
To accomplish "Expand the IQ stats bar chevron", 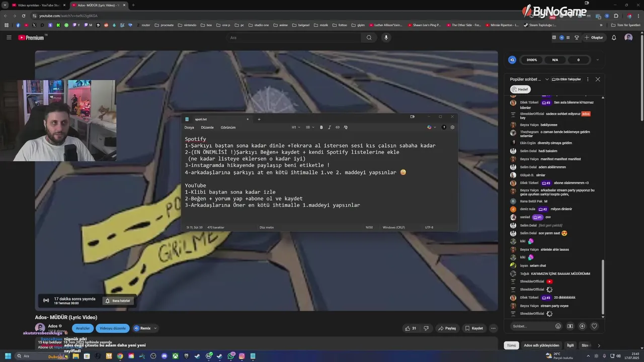I will (597, 60).
